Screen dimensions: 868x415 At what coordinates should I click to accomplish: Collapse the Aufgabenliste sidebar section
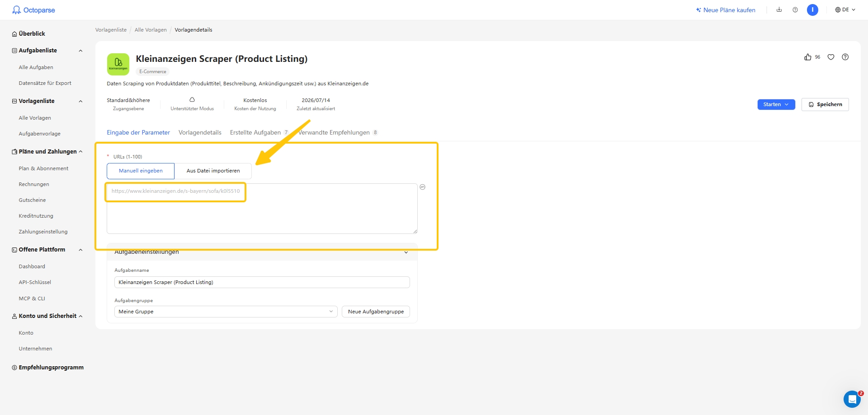click(x=80, y=51)
